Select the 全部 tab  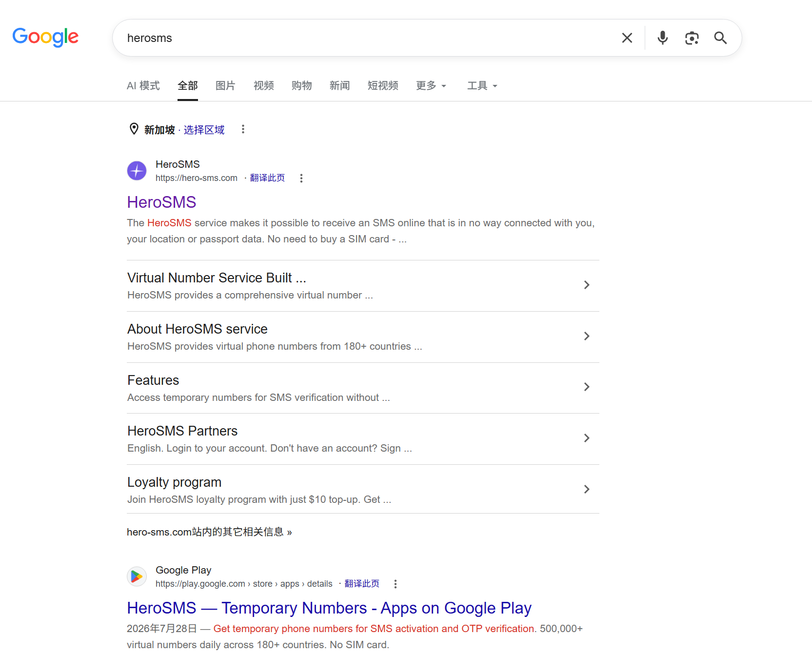pos(188,86)
